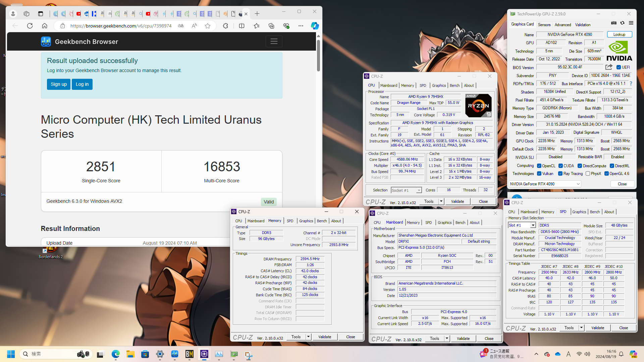Show hidden system tray icons chevron
Image resolution: width=644 pixels, height=362 pixels.
(x=536, y=354)
